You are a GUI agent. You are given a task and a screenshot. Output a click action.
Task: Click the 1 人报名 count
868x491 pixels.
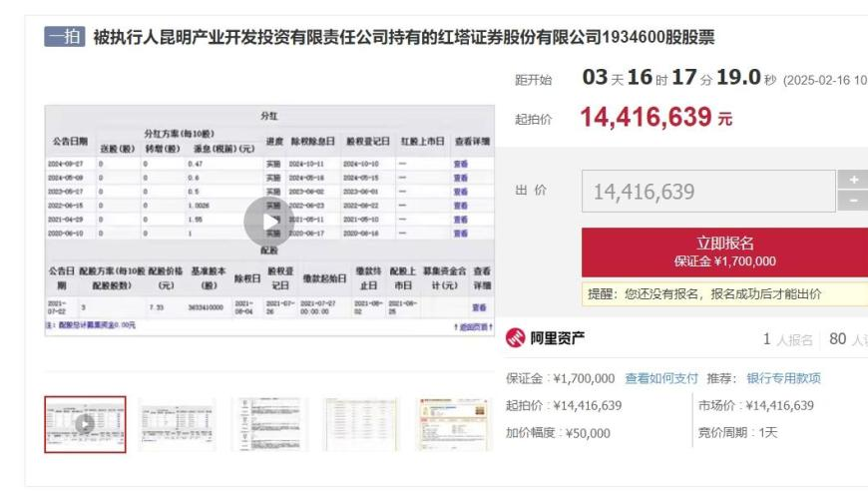(x=788, y=338)
